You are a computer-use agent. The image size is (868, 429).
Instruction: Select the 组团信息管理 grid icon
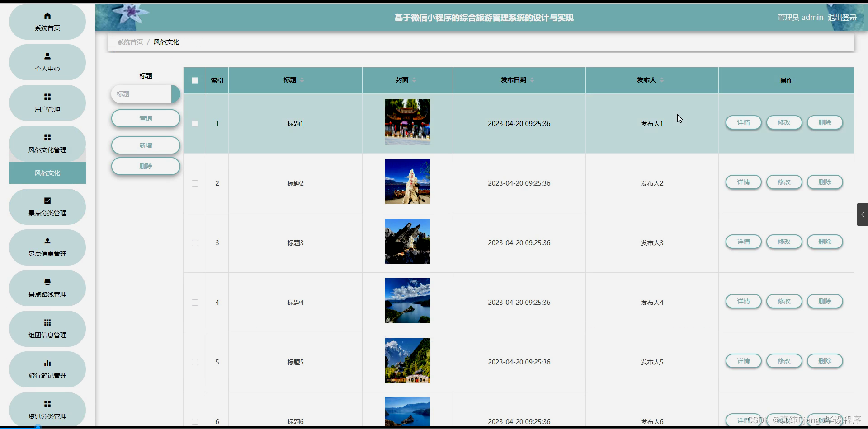(47, 322)
